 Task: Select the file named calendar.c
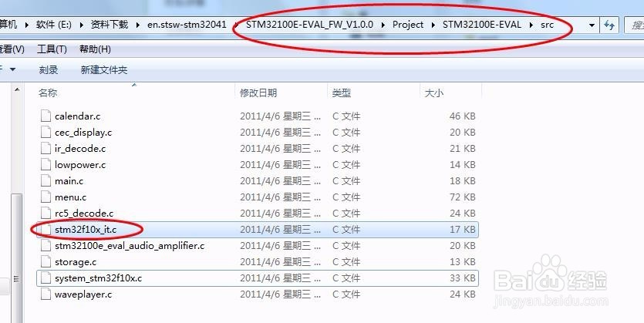(77, 116)
